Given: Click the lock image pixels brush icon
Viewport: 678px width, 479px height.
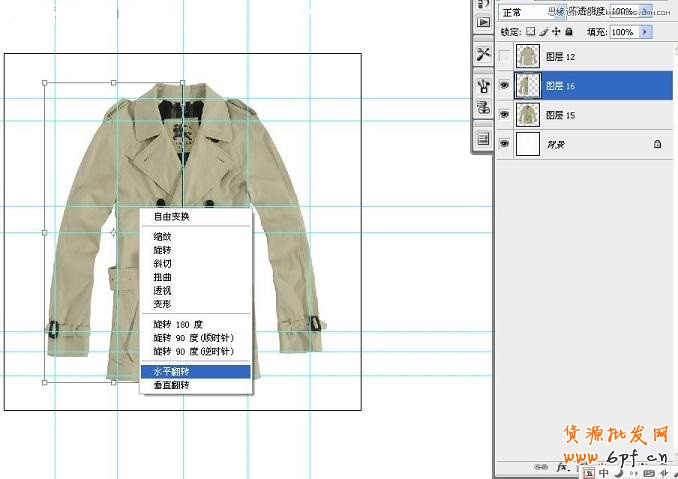Looking at the screenshot, I should [543, 32].
